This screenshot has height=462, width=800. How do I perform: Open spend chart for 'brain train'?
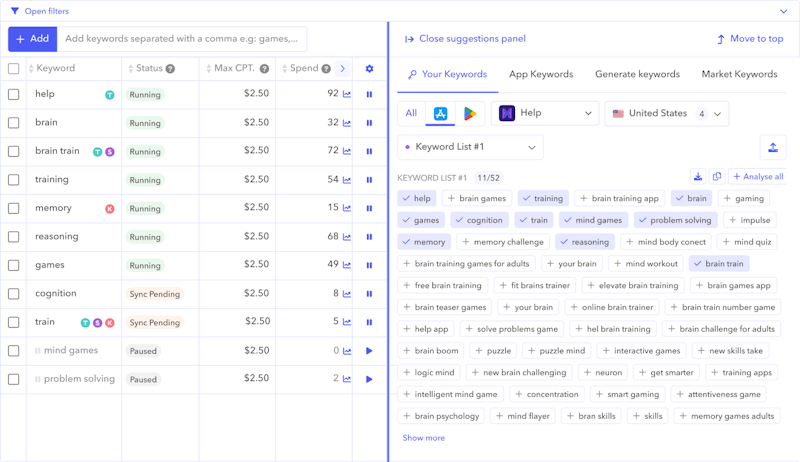347,152
